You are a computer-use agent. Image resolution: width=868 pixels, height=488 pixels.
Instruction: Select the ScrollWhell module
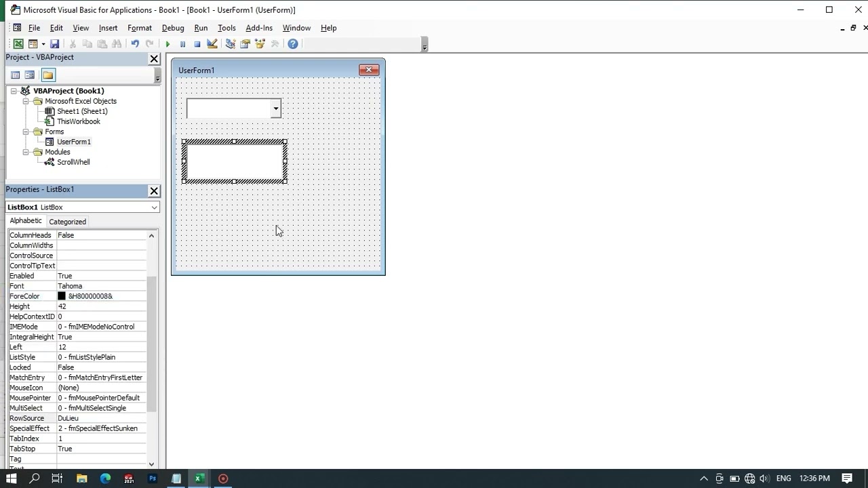[x=73, y=162]
